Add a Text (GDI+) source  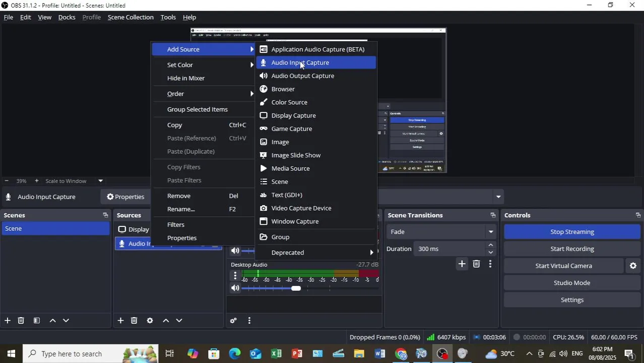click(x=316, y=195)
